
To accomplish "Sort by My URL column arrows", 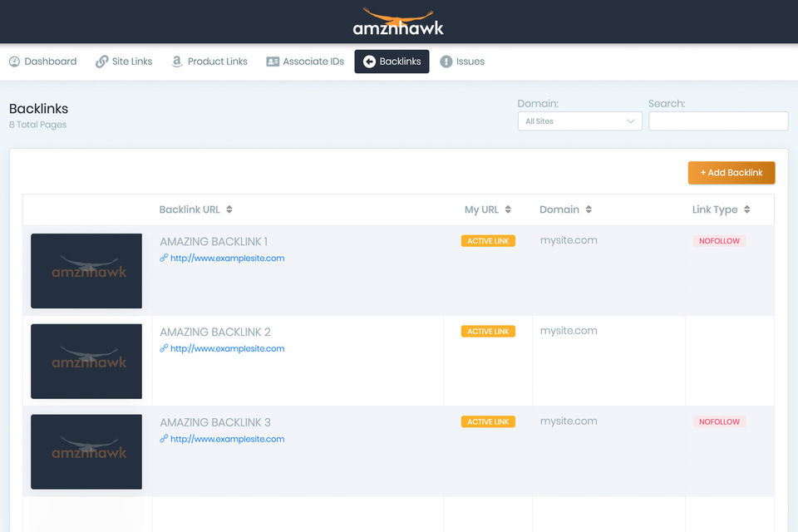I will 508,209.
